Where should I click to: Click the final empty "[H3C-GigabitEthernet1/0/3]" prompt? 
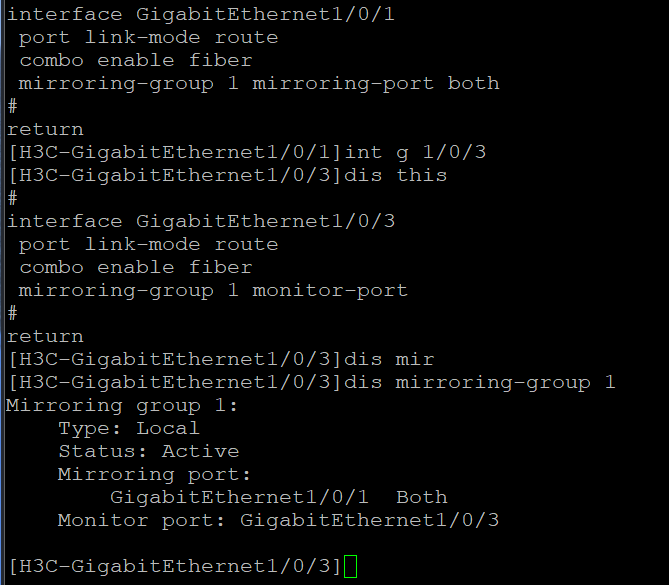[173, 566]
